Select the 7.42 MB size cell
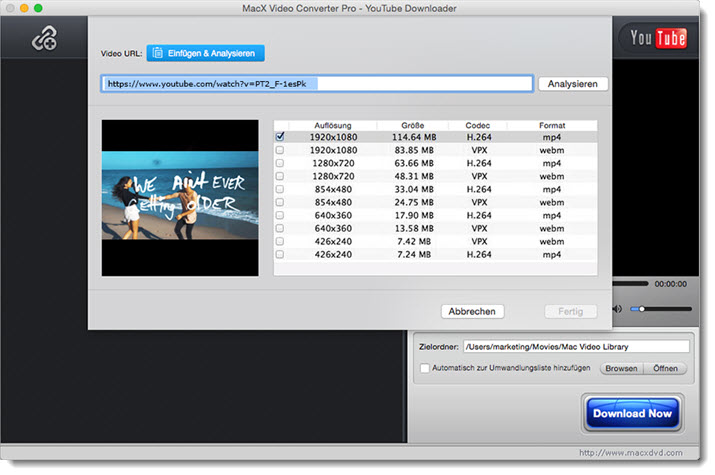This screenshot has width=715, height=475. (x=414, y=241)
